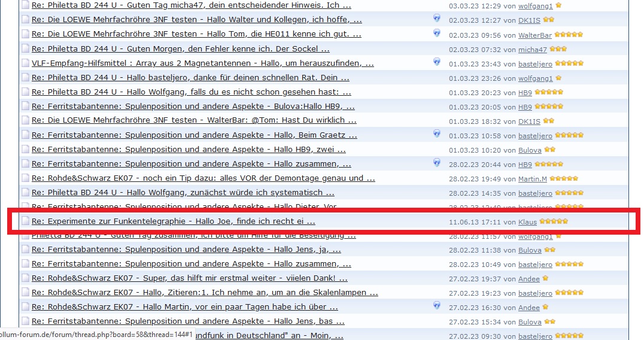644x340 pixels.
Task: Open the Rohde&Schwarz EK07 'noch ein Tip' reply
Action: (x=203, y=178)
